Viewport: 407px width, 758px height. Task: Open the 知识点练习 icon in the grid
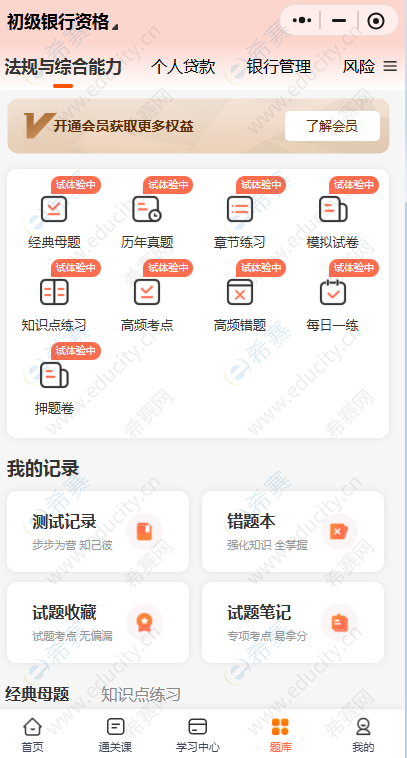[54, 292]
